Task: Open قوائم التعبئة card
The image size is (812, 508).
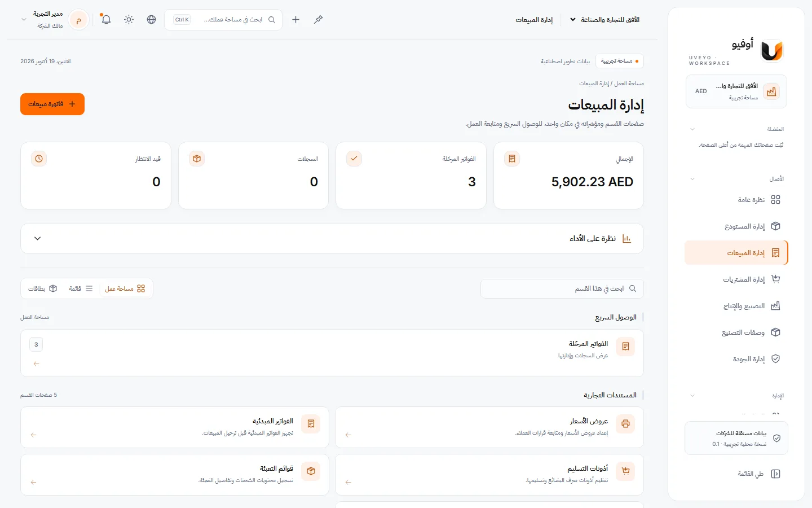Action: click(x=175, y=475)
